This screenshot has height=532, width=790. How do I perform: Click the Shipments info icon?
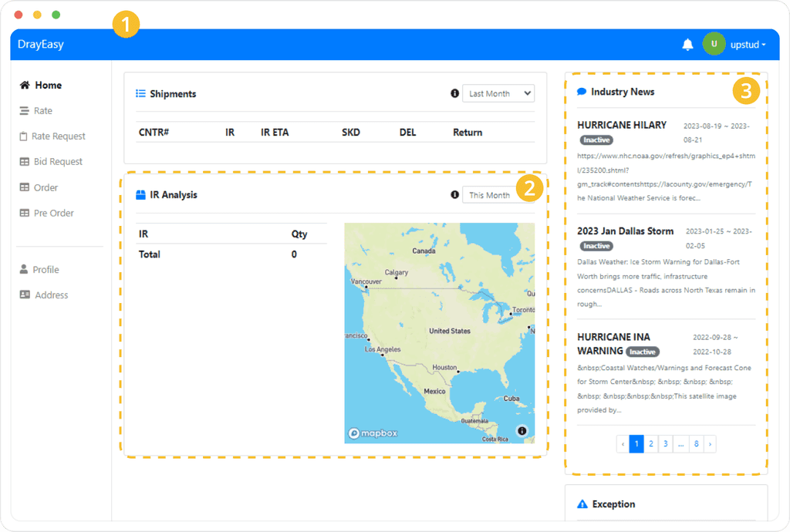[454, 93]
